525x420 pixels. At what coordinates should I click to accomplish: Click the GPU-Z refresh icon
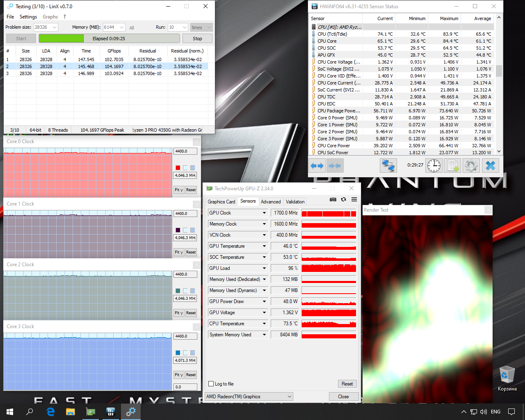coord(343,200)
